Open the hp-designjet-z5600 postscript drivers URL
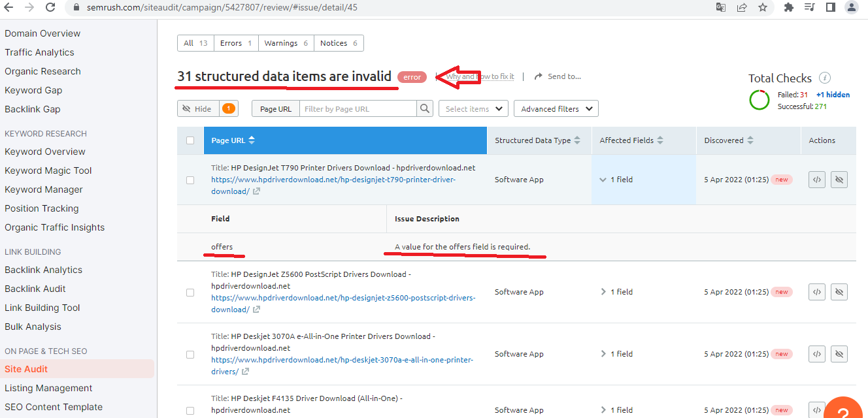This screenshot has width=868, height=418. click(x=343, y=303)
